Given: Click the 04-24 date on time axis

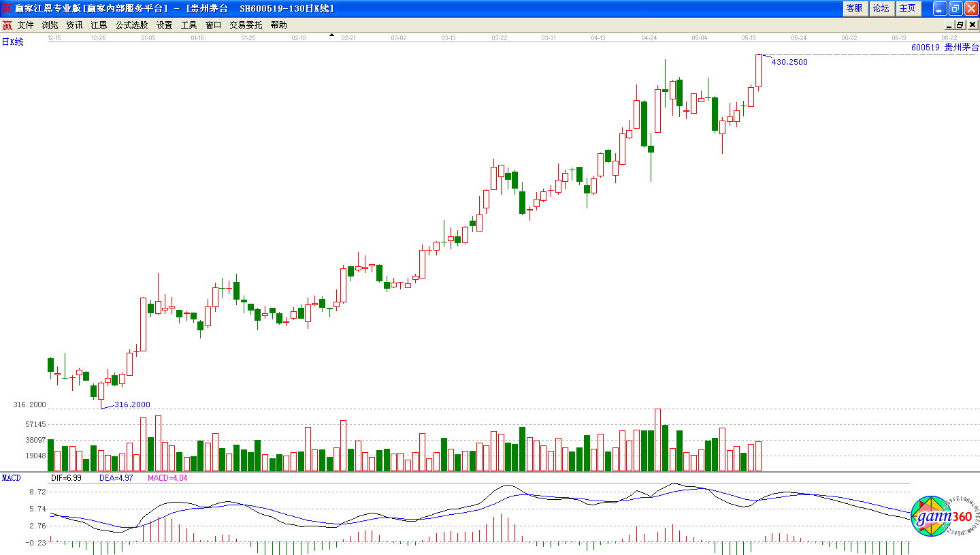Looking at the screenshot, I should tap(649, 38).
